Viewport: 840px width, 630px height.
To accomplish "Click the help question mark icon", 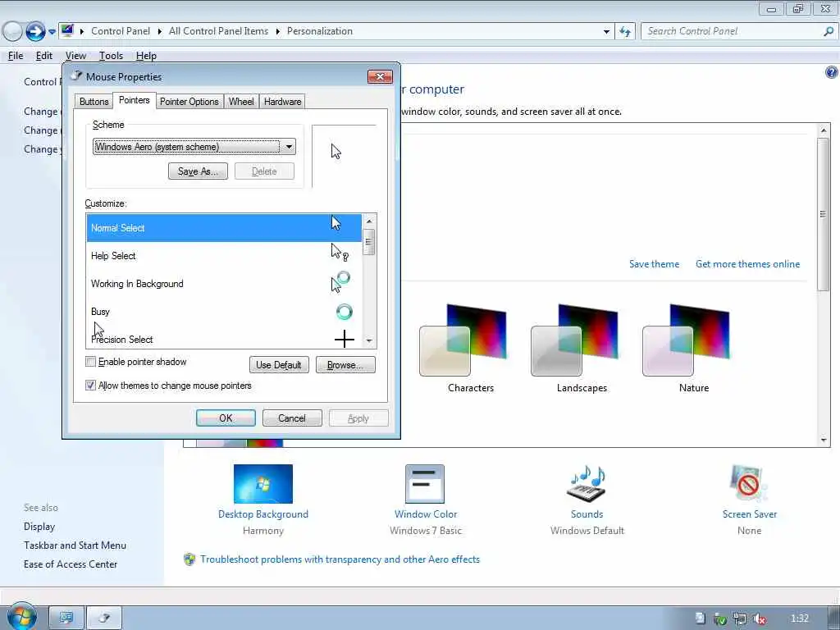I will 831,72.
